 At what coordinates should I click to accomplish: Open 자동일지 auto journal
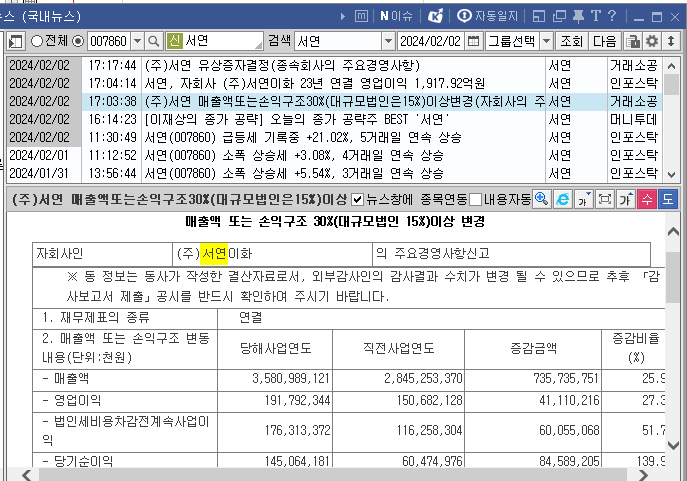tap(487, 17)
